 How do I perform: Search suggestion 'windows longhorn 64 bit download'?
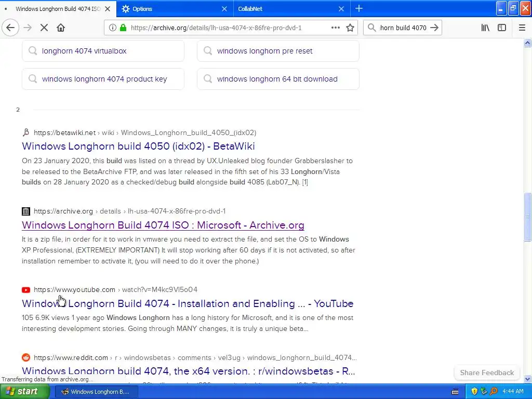click(x=278, y=79)
